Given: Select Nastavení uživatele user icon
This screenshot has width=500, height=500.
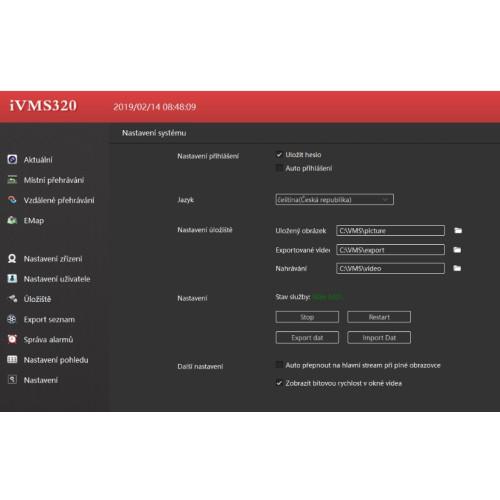Looking at the screenshot, I should point(12,279).
